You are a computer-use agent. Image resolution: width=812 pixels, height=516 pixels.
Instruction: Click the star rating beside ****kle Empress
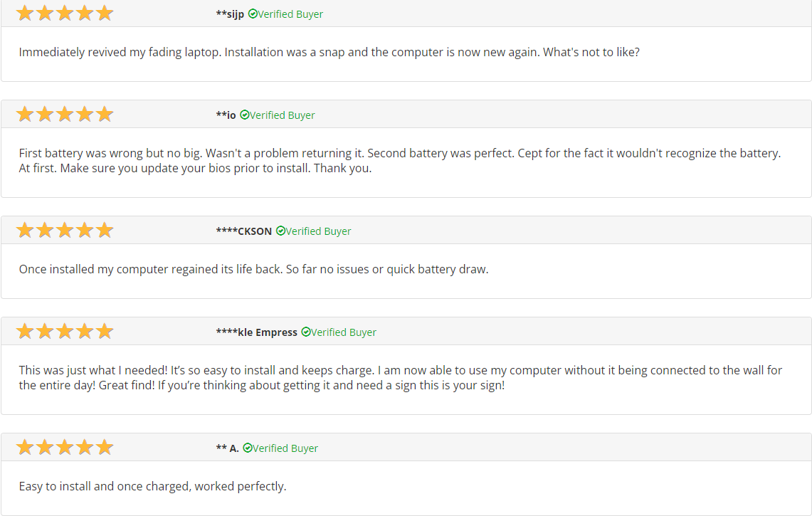tap(65, 332)
